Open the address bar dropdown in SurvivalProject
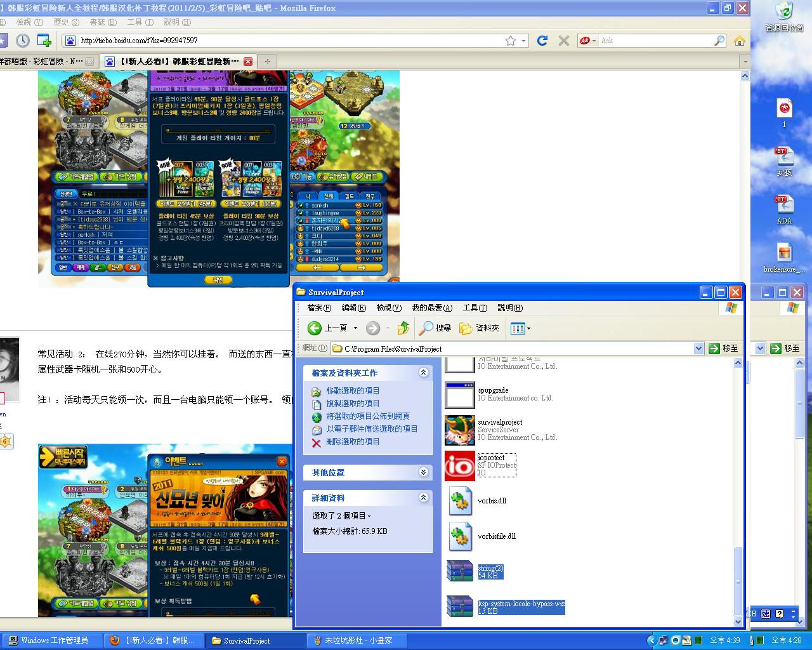The image size is (812, 650). (x=698, y=348)
